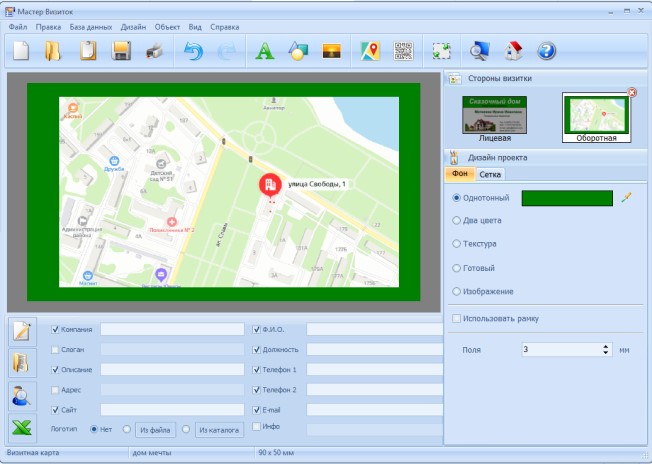
Task: Open the Справка menu
Action: (x=225, y=27)
